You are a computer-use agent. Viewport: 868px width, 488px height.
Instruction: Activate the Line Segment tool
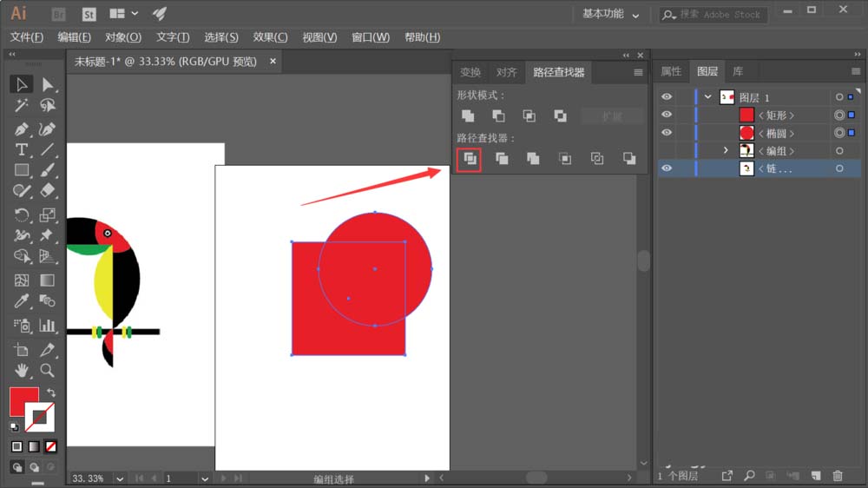(48, 149)
